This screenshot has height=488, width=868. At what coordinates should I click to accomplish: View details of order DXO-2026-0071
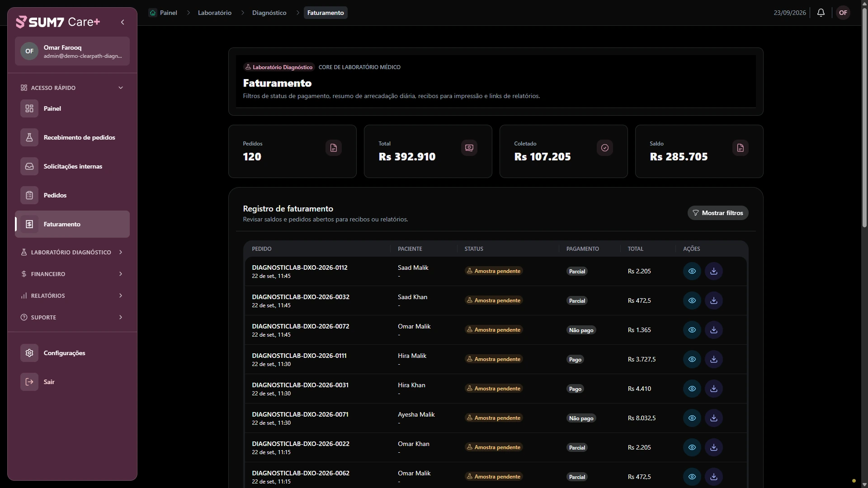point(692,418)
